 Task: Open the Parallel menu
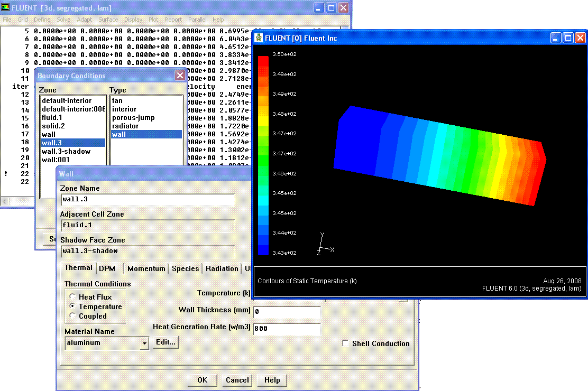click(197, 20)
